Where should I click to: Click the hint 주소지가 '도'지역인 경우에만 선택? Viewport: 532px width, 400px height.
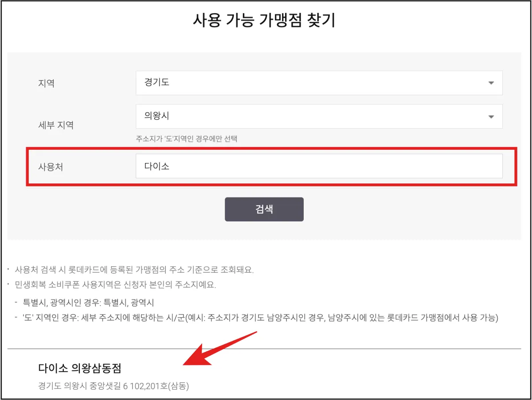(187, 139)
